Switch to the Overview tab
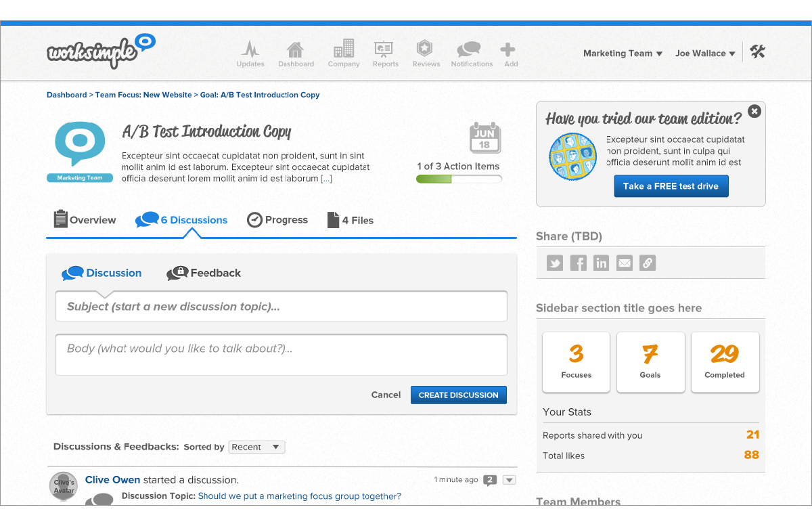This screenshot has height=526, width=812. point(85,220)
